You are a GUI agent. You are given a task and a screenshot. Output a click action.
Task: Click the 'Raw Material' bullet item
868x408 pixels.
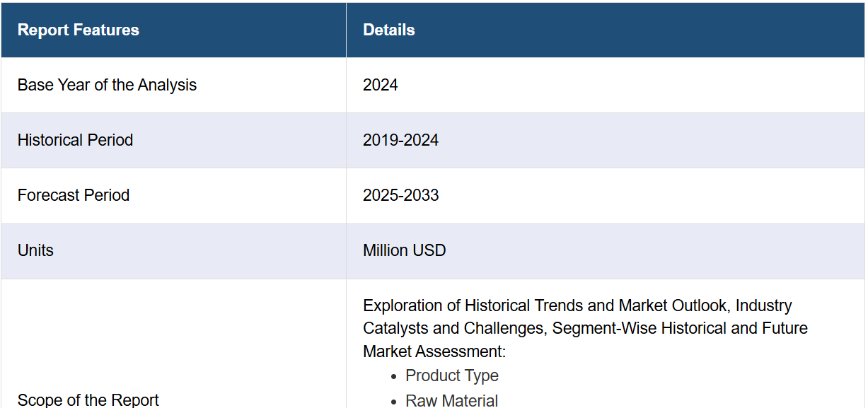[452, 400]
